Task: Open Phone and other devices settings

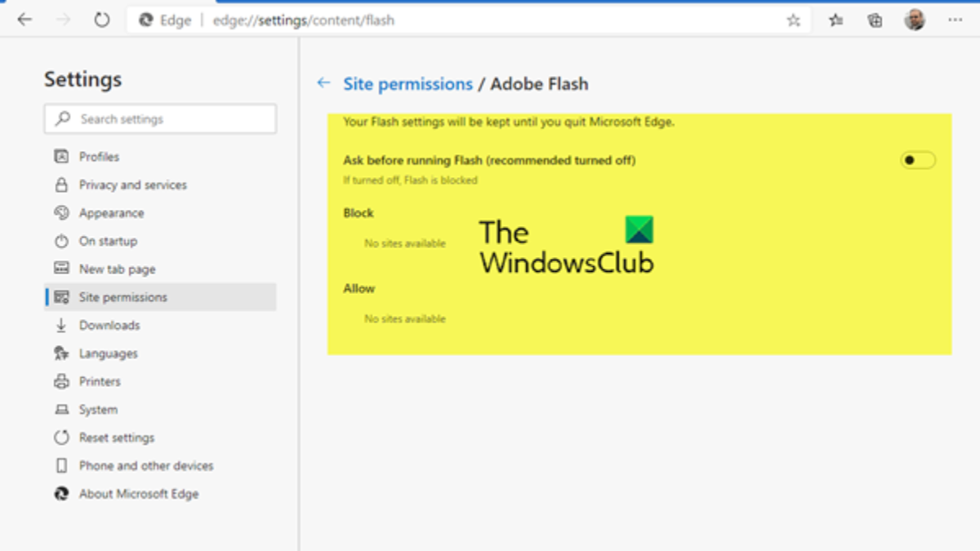Action: (x=161, y=466)
